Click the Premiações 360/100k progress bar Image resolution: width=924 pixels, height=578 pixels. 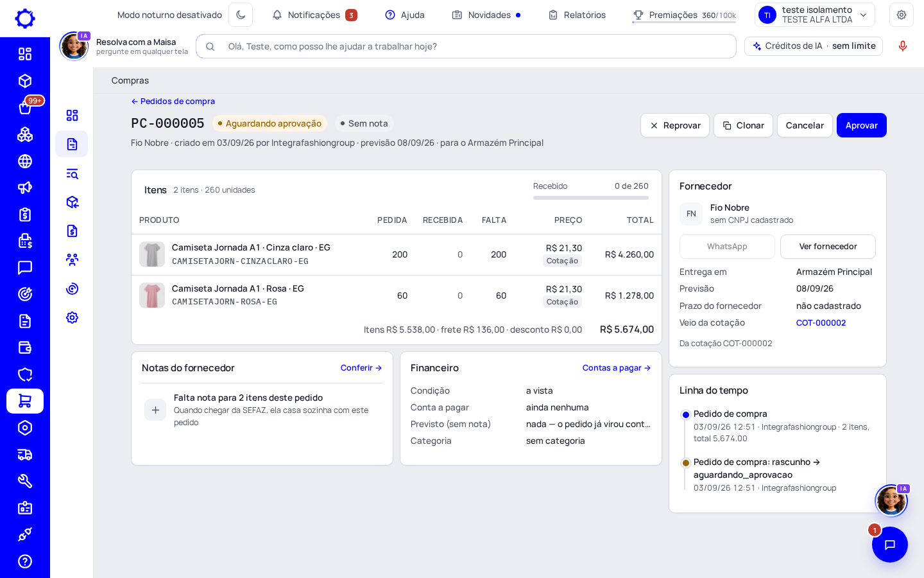click(x=684, y=22)
